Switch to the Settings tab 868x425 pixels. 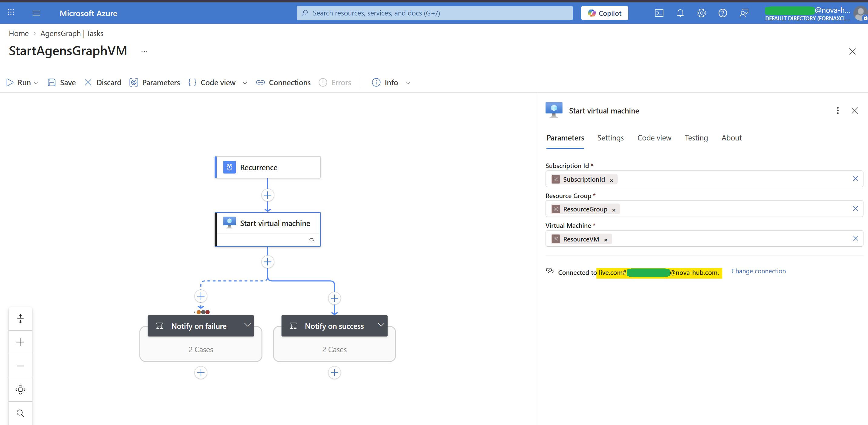click(610, 138)
